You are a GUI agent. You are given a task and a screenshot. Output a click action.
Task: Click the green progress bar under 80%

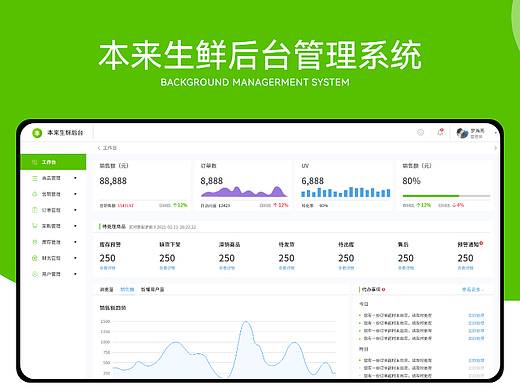pyautogui.click(x=431, y=196)
